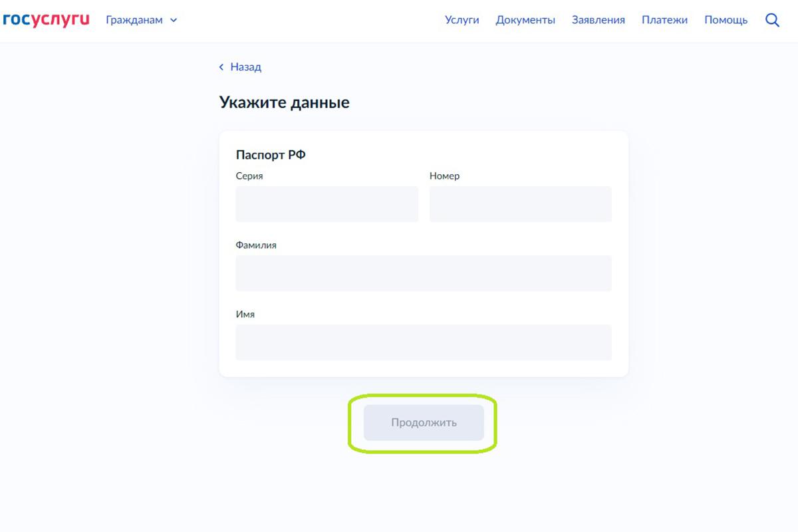
Task: Click into the Номер input field
Action: tap(520, 204)
